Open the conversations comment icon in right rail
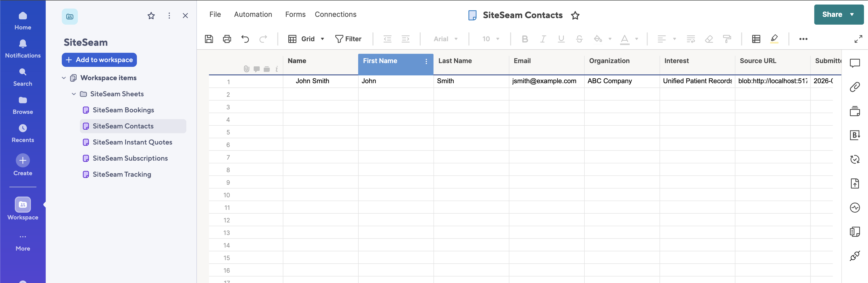The height and width of the screenshot is (283, 868). pyautogui.click(x=855, y=63)
